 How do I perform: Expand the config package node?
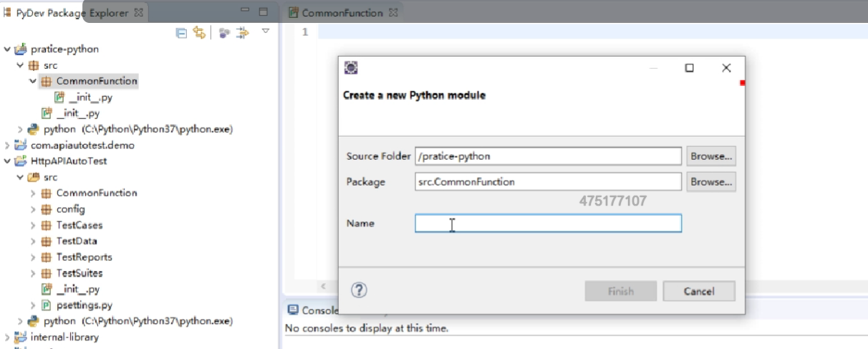[34, 209]
